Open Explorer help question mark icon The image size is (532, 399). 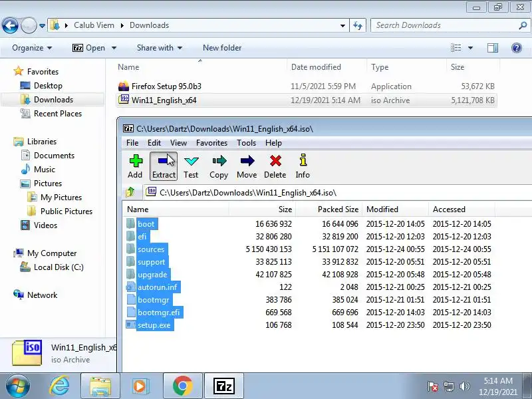tap(517, 48)
